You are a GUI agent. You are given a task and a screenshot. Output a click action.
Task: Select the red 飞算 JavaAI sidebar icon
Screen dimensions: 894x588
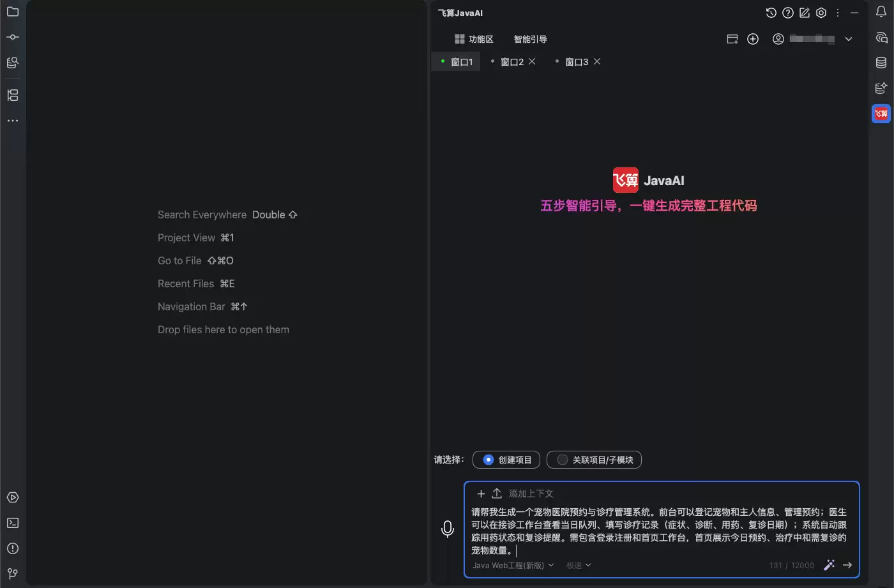[x=881, y=114]
